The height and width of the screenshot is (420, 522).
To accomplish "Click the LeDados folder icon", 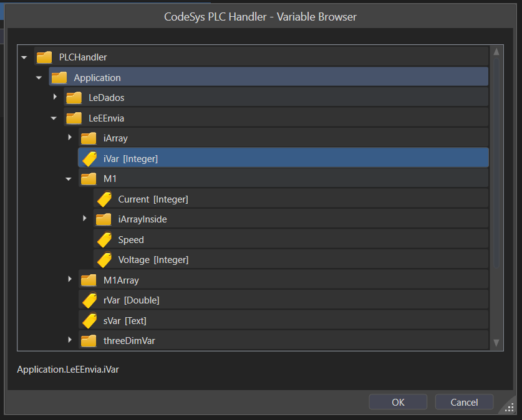I will [x=74, y=98].
